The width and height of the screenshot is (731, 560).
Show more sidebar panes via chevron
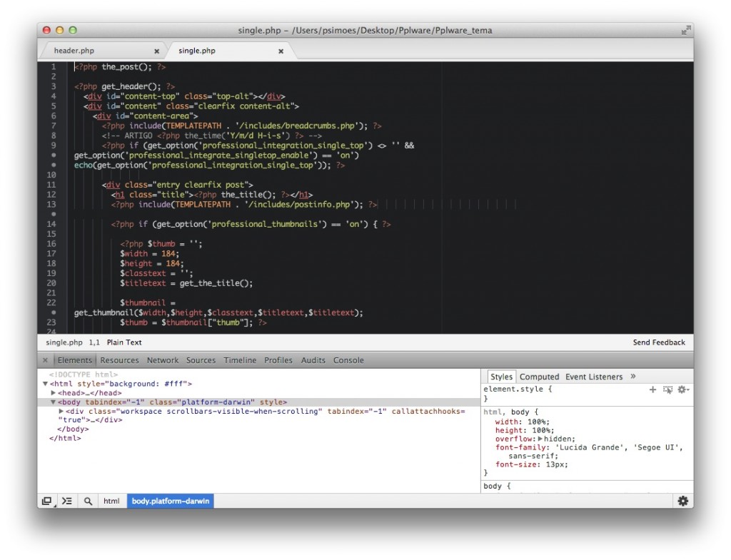point(632,377)
